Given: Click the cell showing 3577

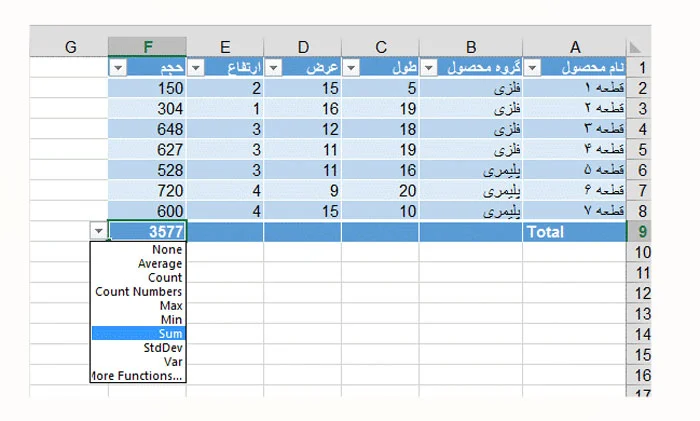Looking at the screenshot, I should tap(147, 231).
